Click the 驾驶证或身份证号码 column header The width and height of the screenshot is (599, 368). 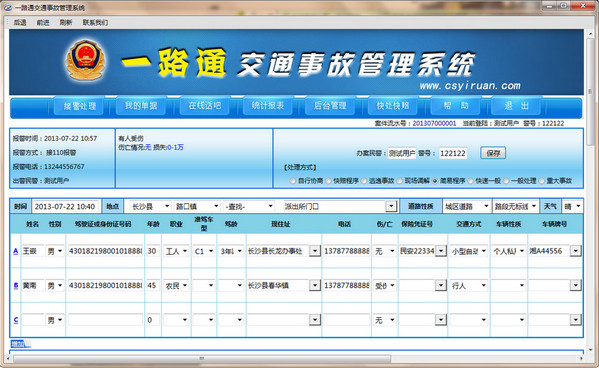coord(103,224)
